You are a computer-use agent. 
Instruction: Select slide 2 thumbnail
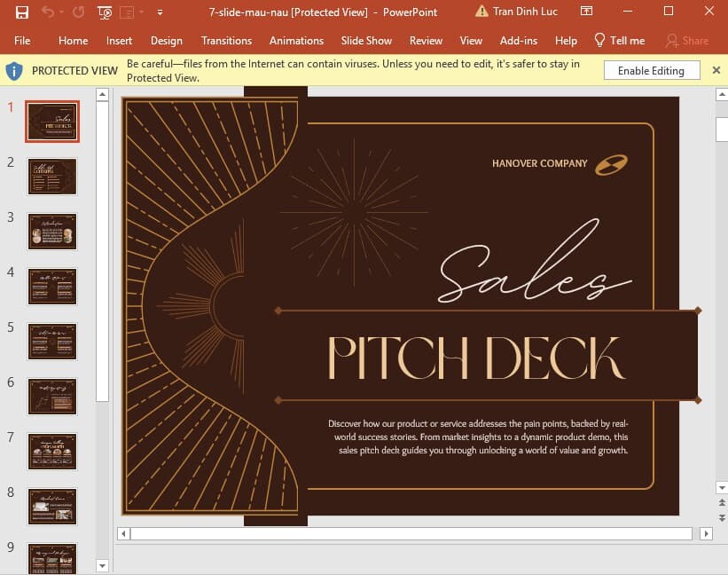(x=52, y=177)
